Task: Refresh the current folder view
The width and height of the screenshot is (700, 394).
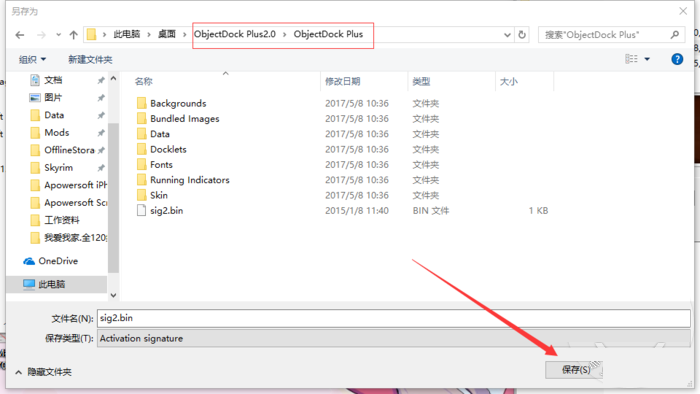Action: (x=522, y=35)
